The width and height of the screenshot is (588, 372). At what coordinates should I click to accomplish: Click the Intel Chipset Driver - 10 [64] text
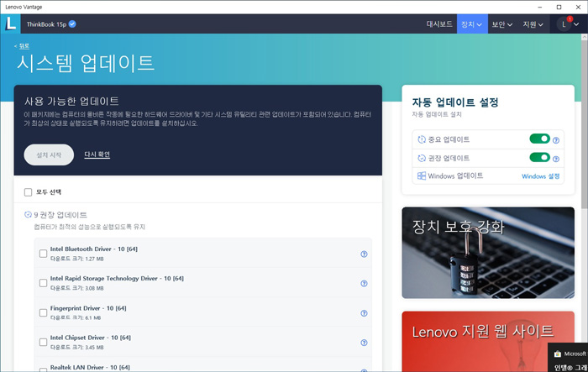(91, 338)
